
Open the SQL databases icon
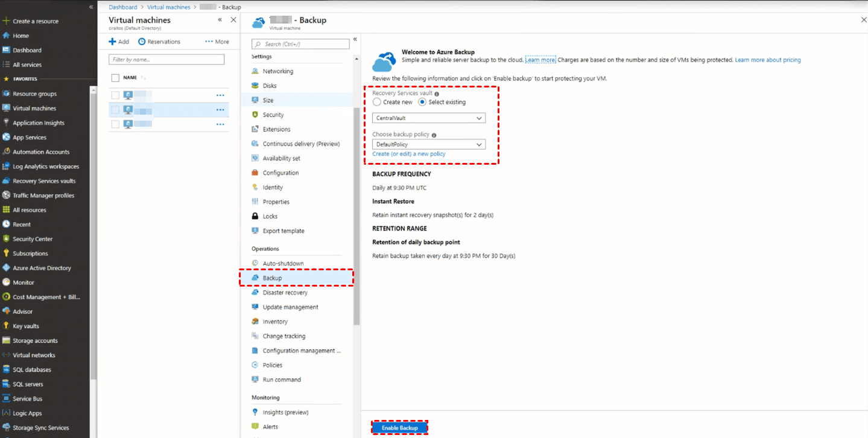[6, 369]
